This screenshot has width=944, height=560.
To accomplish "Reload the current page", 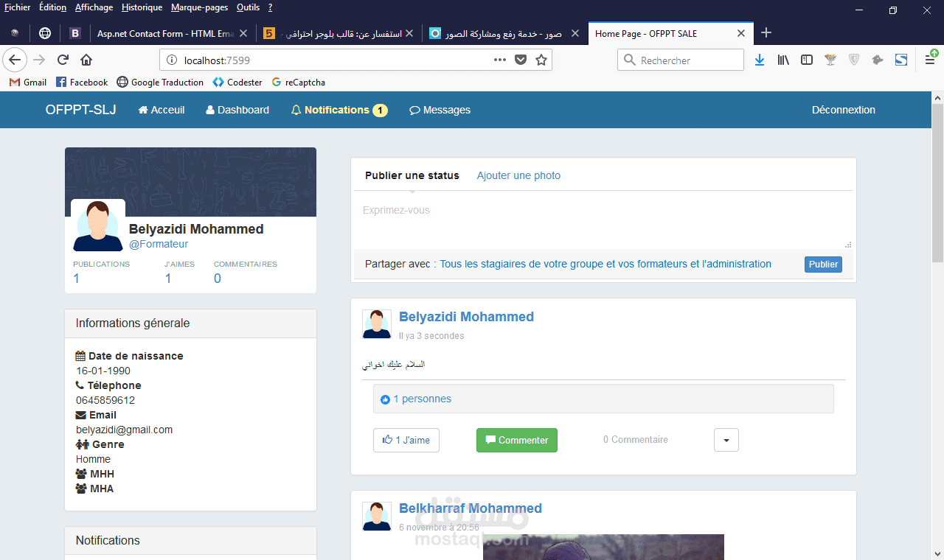I will 63,60.
